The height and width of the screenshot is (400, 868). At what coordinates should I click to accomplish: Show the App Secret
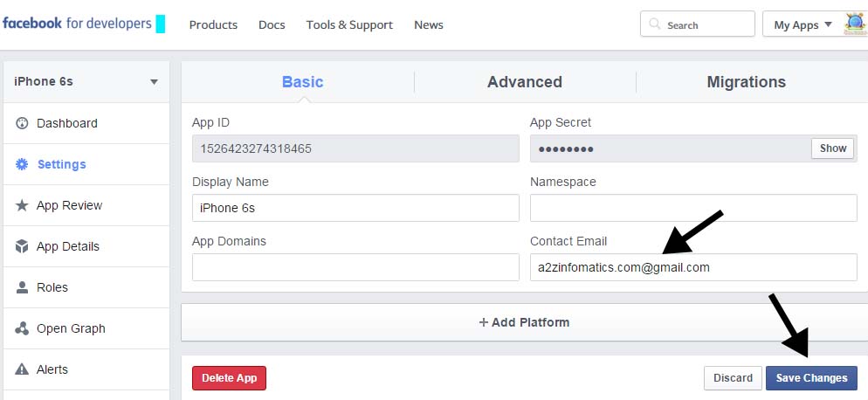click(x=832, y=148)
